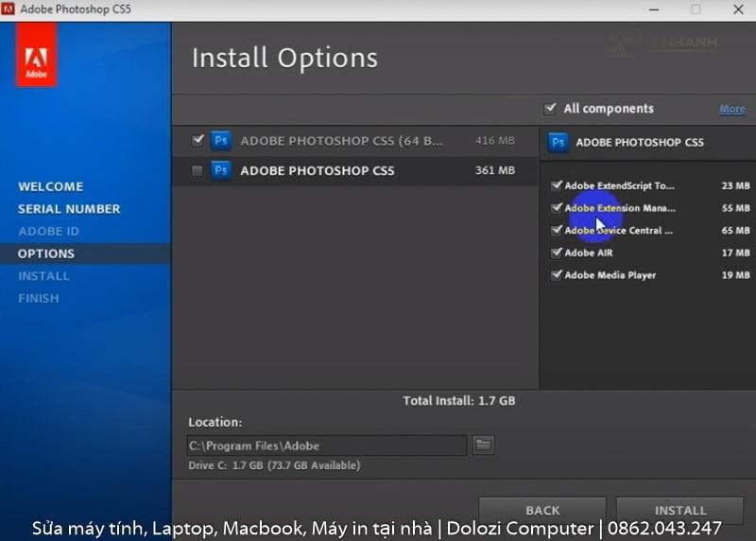Click the Ps icon beside the 361 MB entry
Viewport: 756px width, 541px height.
click(220, 171)
